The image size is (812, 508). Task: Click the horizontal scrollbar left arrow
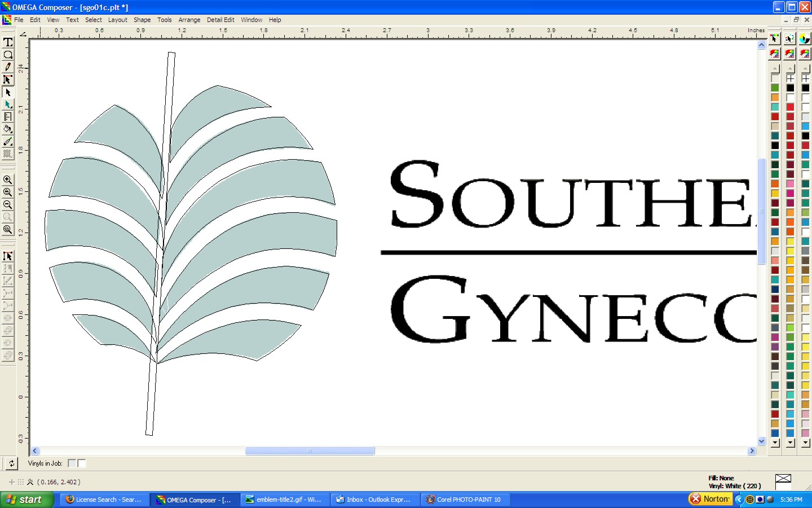35,451
